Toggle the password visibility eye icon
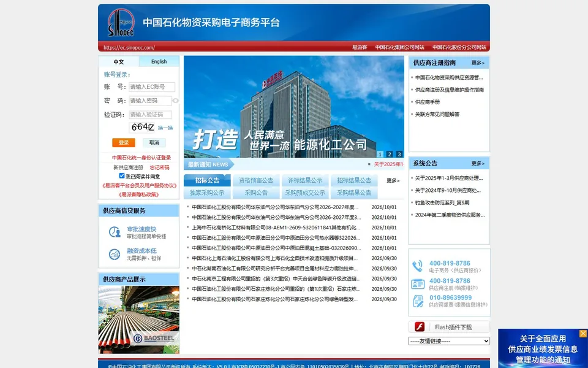588x368 pixels. click(176, 101)
